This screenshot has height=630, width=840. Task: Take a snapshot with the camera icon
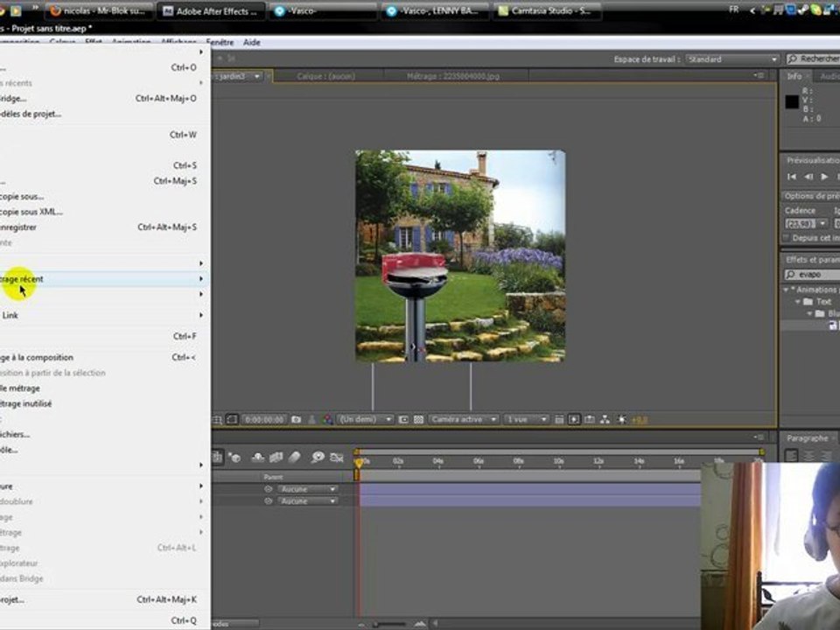pyautogui.click(x=296, y=419)
